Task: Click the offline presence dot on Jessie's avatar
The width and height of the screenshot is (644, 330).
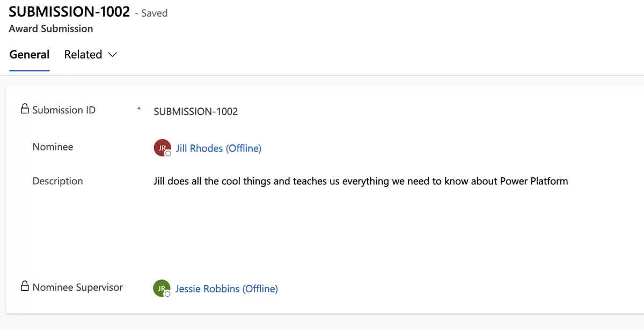Action: click(x=167, y=294)
